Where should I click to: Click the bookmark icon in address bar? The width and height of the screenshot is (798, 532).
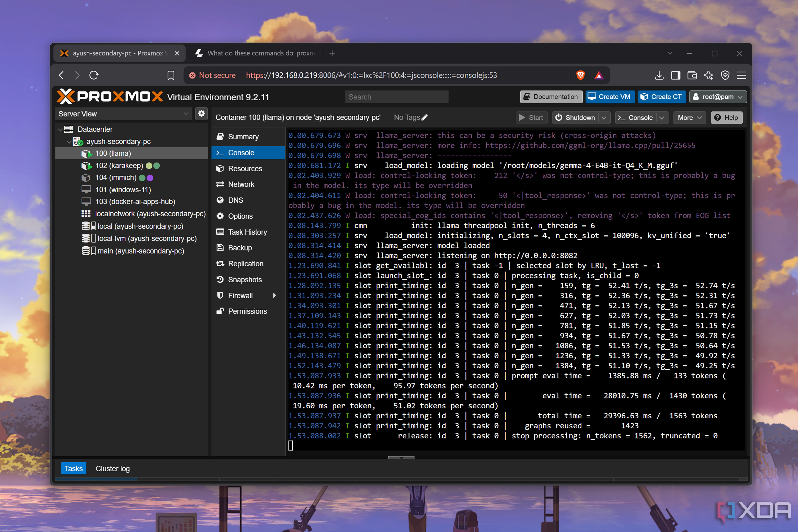click(171, 75)
